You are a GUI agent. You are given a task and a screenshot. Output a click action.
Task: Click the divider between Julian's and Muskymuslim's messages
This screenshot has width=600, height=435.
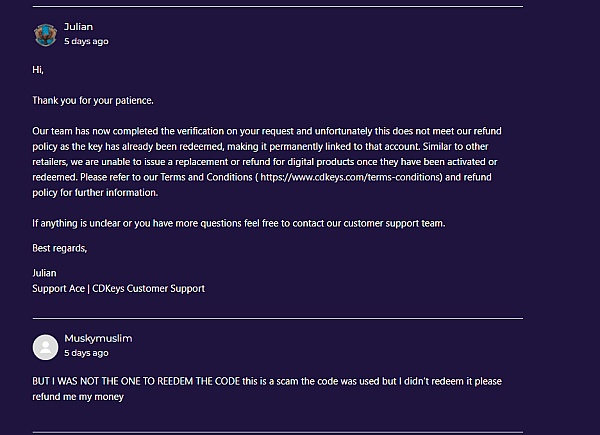(x=277, y=318)
